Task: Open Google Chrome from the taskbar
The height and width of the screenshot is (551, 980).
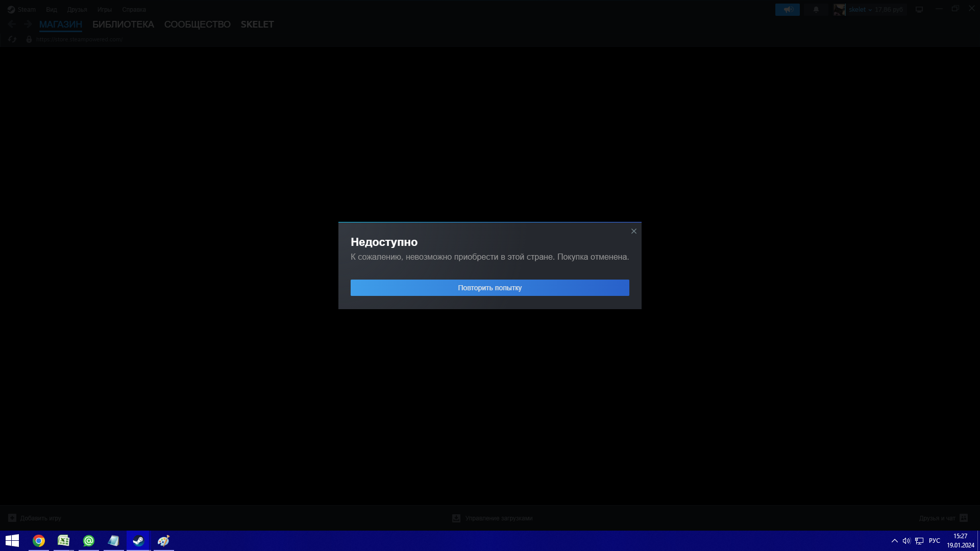Action: [x=39, y=541]
